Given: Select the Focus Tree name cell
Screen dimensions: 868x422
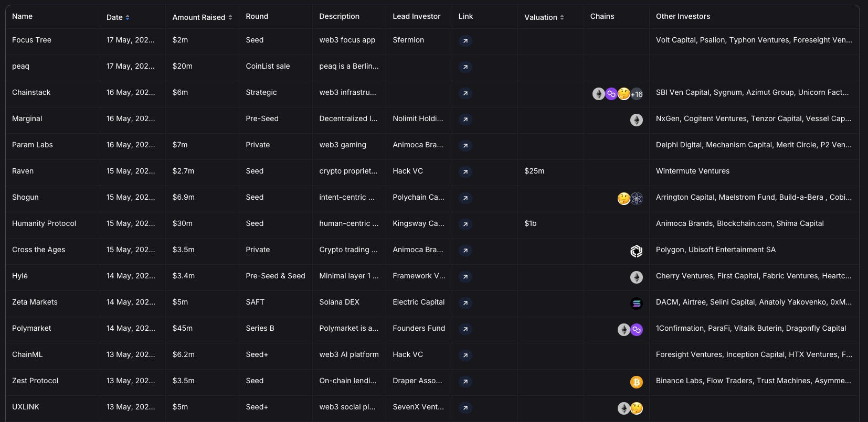Looking at the screenshot, I should pos(52,40).
